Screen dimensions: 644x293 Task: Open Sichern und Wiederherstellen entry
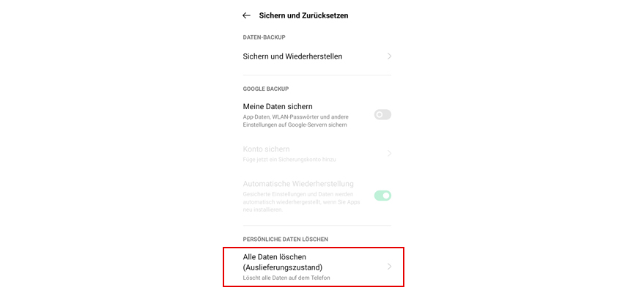point(317,56)
